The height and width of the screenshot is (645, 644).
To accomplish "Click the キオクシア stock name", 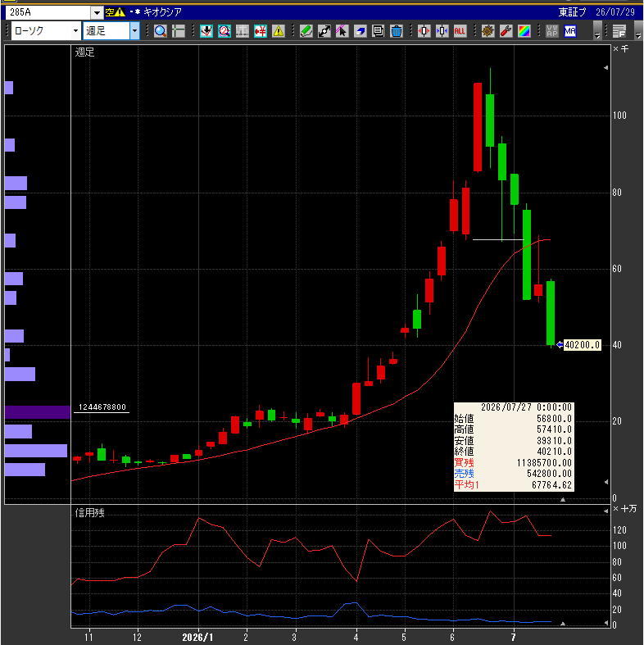I will tap(162, 12).
